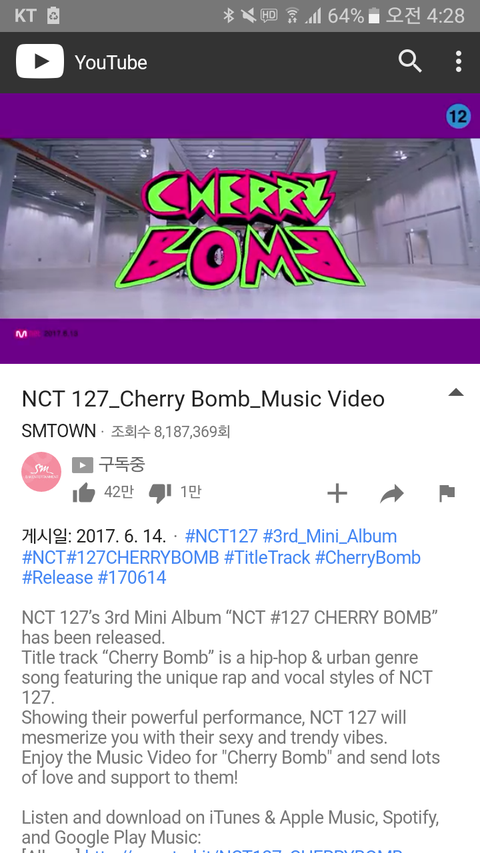The image size is (480, 853).
Task: Open the #3rd_Mini_Album hashtag
Action: pyautogui.click(x=330, y=536)
